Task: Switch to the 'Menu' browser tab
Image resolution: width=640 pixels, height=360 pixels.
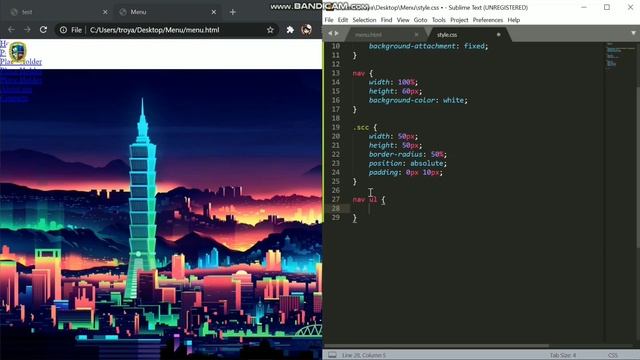Action: (168, 12)
